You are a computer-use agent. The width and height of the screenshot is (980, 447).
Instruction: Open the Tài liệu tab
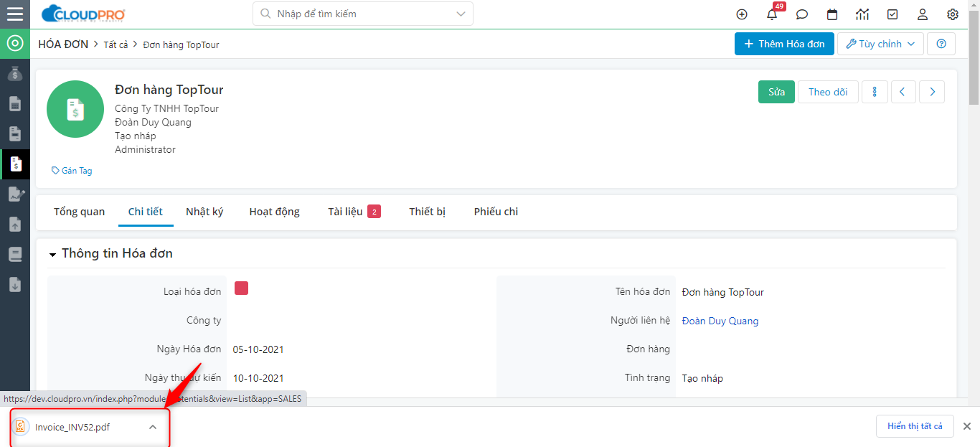click(x=354, y=212)
